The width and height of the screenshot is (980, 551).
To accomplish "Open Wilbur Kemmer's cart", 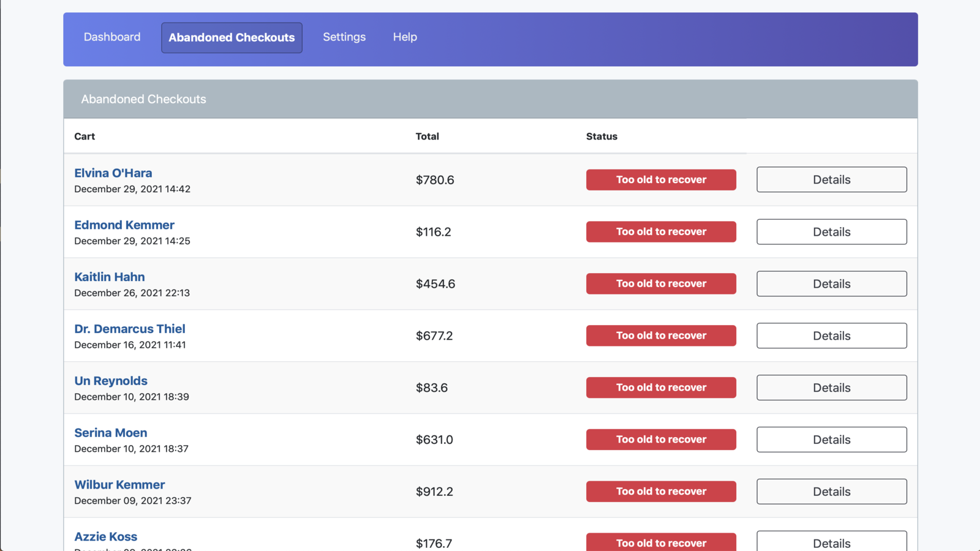I will click(119, 485).
